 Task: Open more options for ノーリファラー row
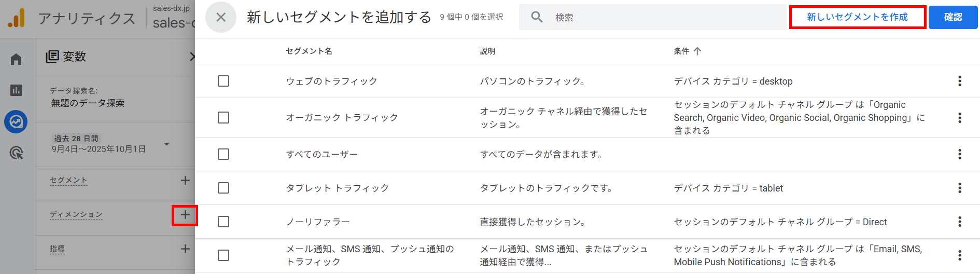(x=959, y=222)
